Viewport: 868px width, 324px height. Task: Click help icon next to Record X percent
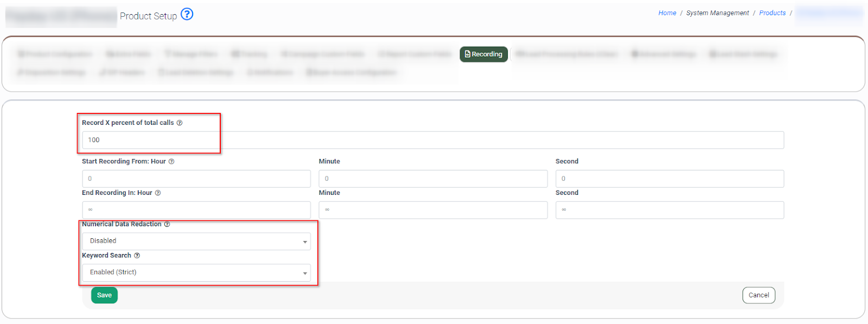[x=180, y=123]
